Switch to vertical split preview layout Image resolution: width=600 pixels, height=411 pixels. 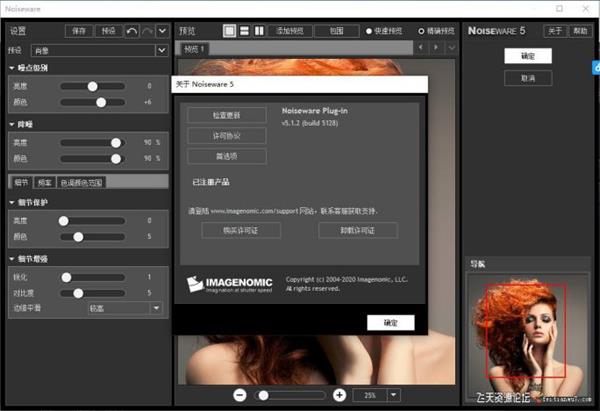point(259,31)
